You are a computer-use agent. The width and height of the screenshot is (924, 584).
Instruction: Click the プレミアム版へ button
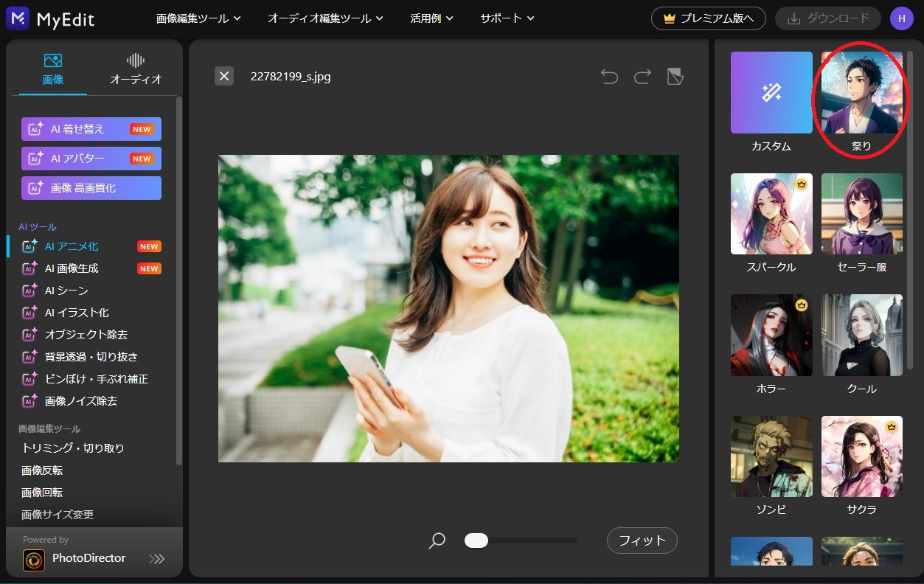(708, 18)
